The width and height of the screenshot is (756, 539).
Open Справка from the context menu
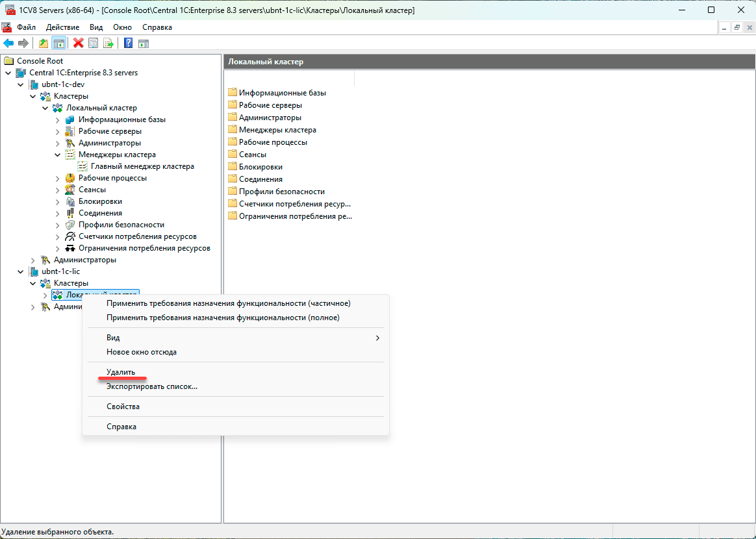click(236, 427)
